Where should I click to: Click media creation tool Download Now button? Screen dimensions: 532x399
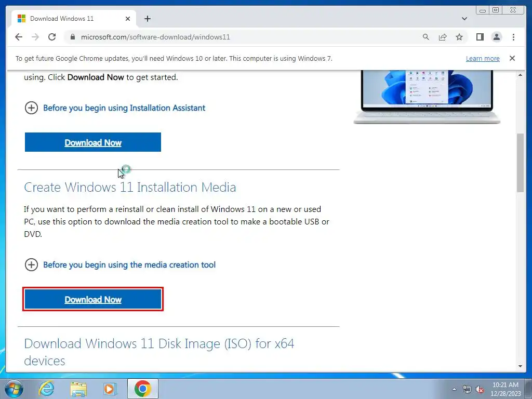93,299
